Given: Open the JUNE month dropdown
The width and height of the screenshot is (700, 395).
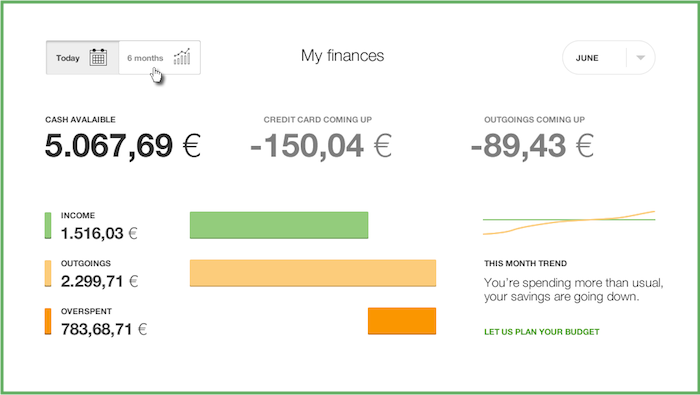Looking at the screenshot, I should [x=608, y=58].
